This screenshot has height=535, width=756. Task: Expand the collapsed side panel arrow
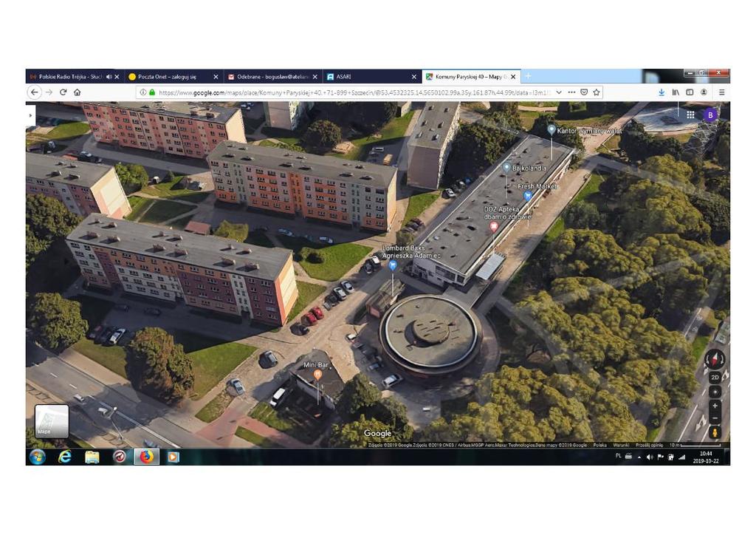click(30, 115)
